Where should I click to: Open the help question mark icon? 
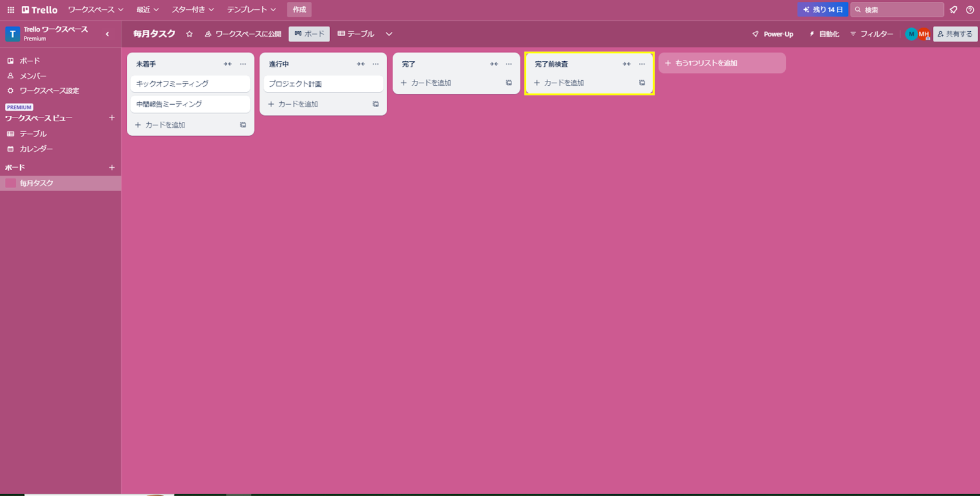[970, 10]
